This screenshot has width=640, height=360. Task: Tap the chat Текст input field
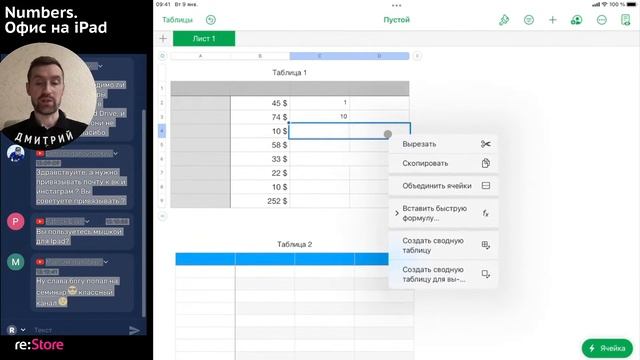(78, 330)
